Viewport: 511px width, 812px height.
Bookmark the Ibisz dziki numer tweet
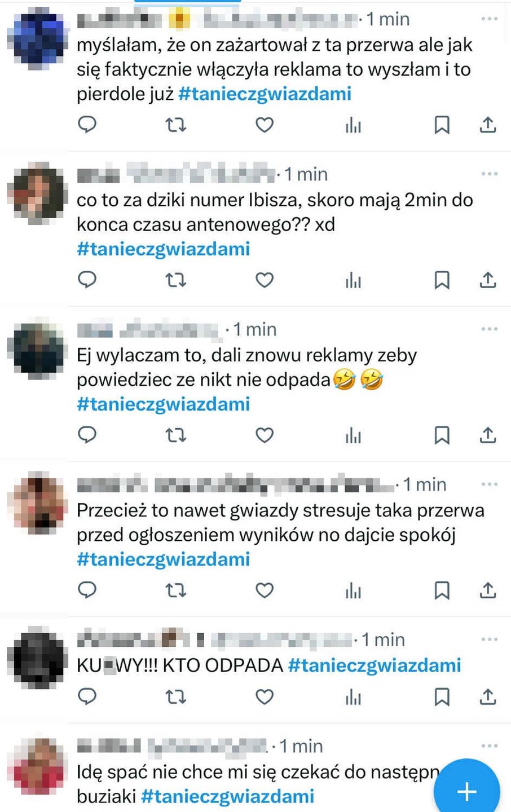coord(442,280)
